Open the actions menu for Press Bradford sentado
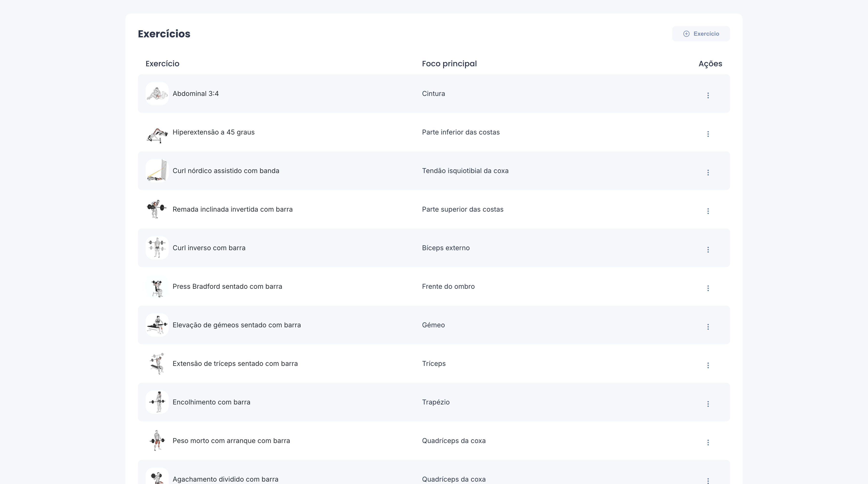 coord(708,288)
